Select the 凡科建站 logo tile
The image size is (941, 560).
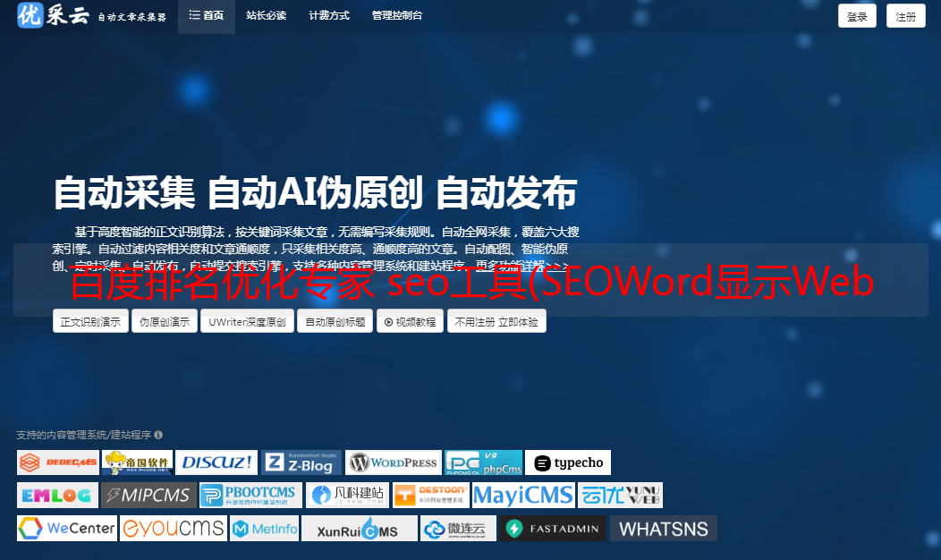coord(347,496)
